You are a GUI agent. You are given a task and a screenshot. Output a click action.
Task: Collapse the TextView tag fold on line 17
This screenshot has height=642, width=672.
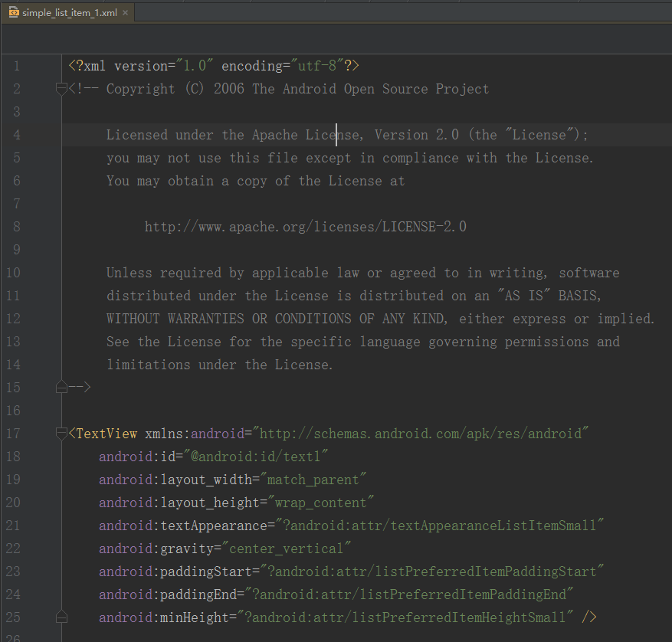pos(61,434)
